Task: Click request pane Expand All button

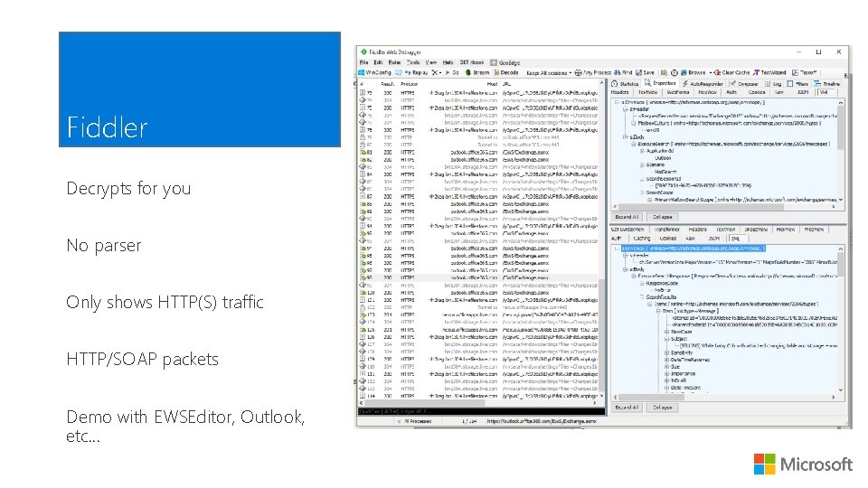Action: point(627,217)
